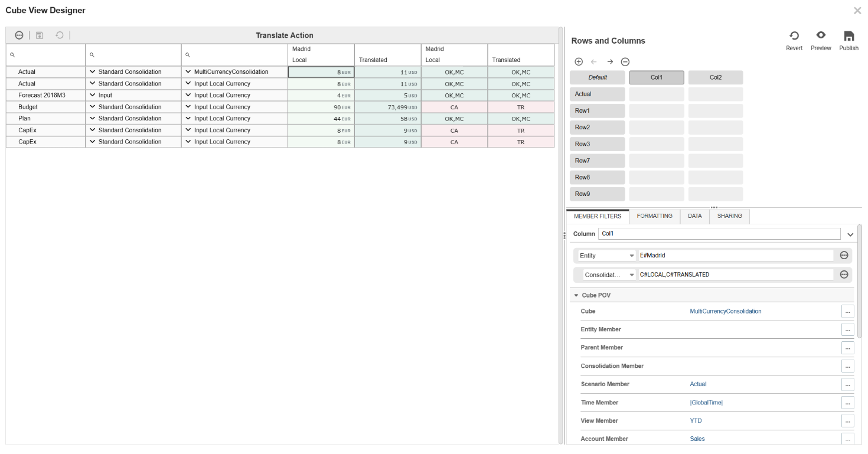
Task: Click the Revert icon
Action: point(794,35)
